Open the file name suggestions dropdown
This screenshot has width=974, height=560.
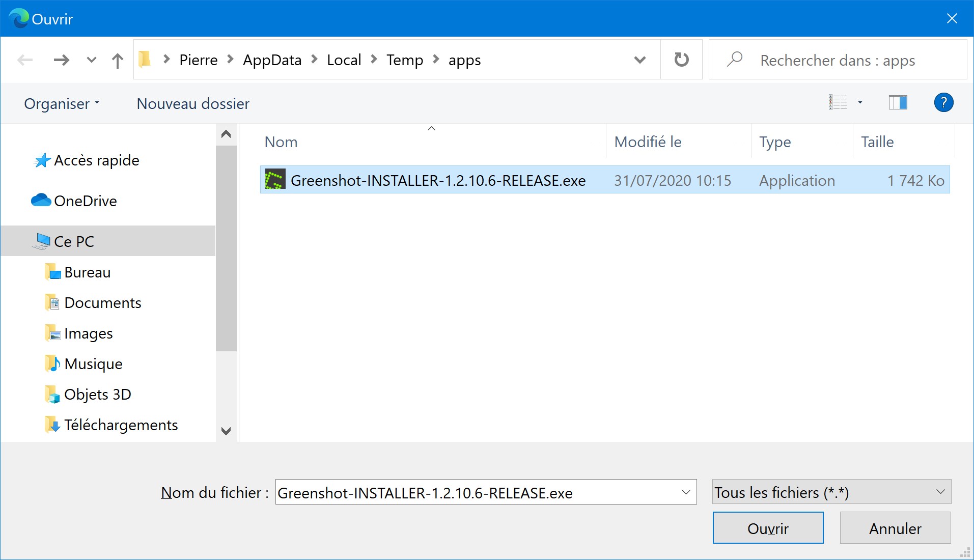686,492
